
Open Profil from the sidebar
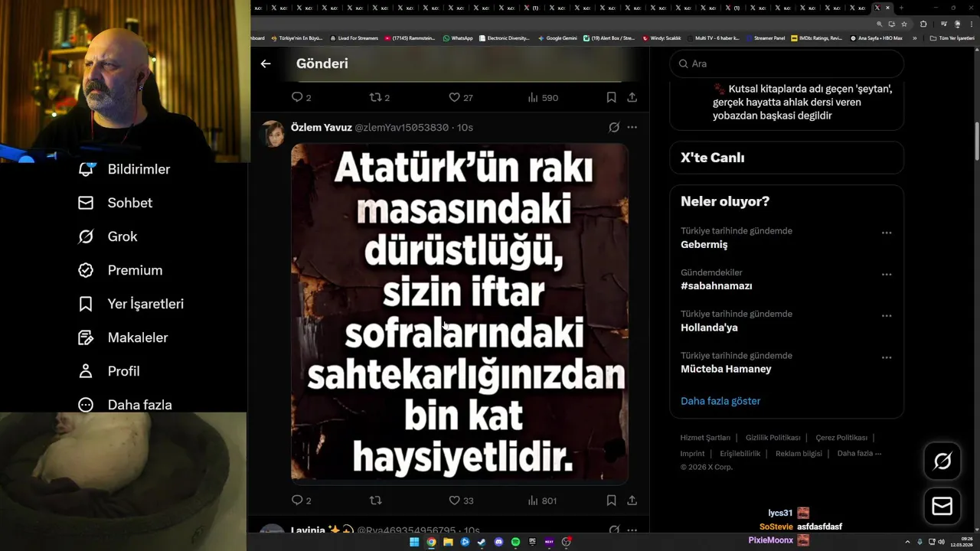[x=109, y=371]
